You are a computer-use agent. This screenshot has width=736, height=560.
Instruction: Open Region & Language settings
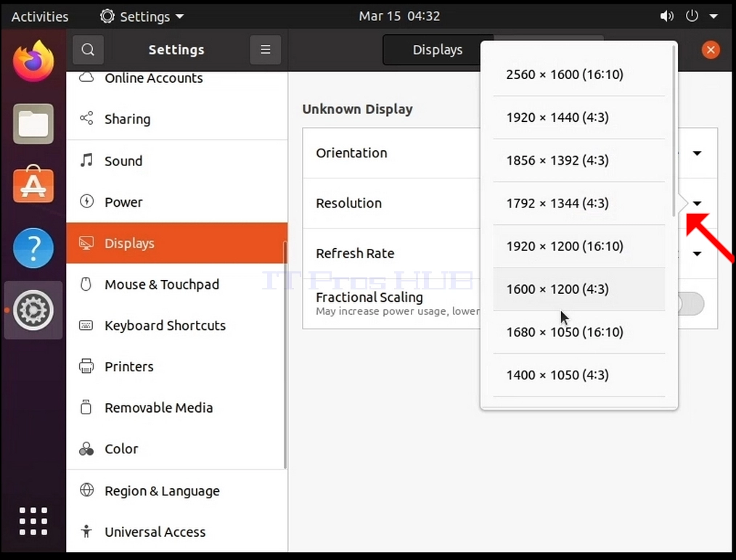[x=177, y=490]
